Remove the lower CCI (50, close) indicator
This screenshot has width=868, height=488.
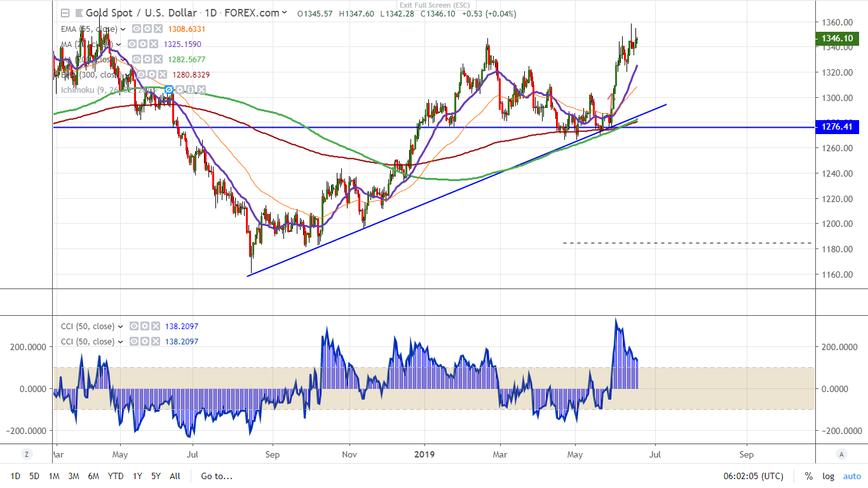154,342
